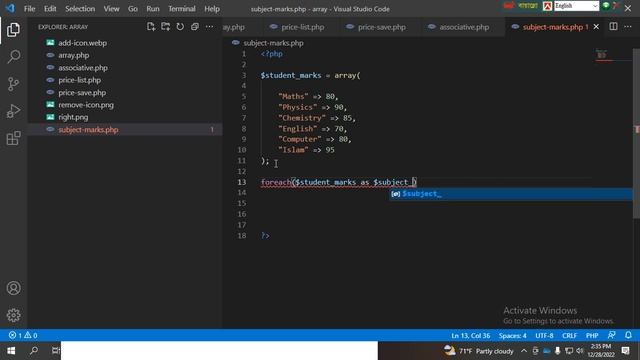
Task: Open notifications bell in status bar
Action: point(628,335)
